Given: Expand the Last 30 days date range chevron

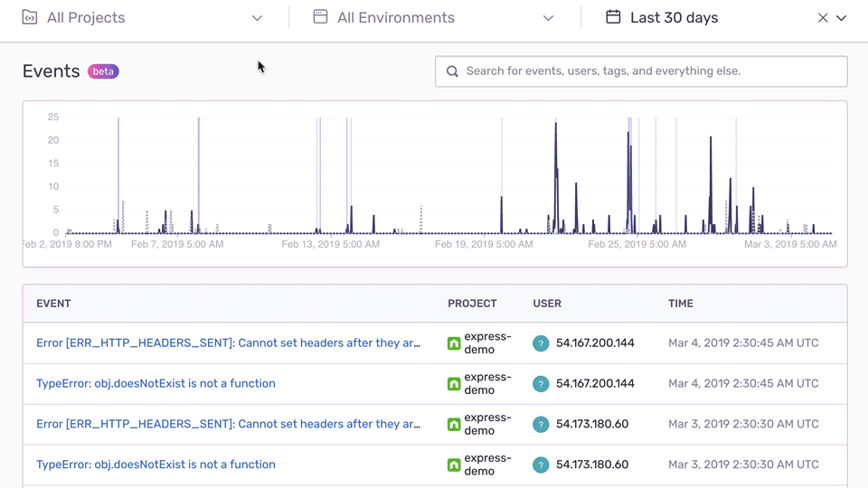Looking at the screenshot, I should click(x=842, y=18).
